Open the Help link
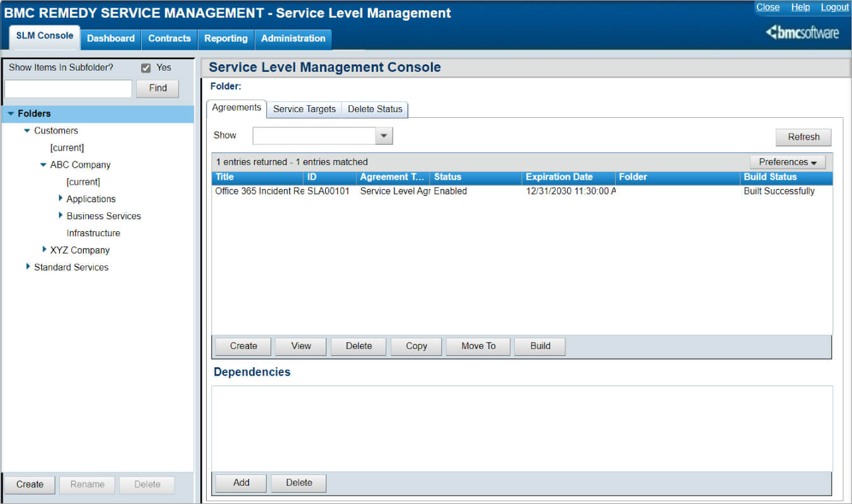Image resolution: width=852 pixels, height=504 pixels. (800, 7)
